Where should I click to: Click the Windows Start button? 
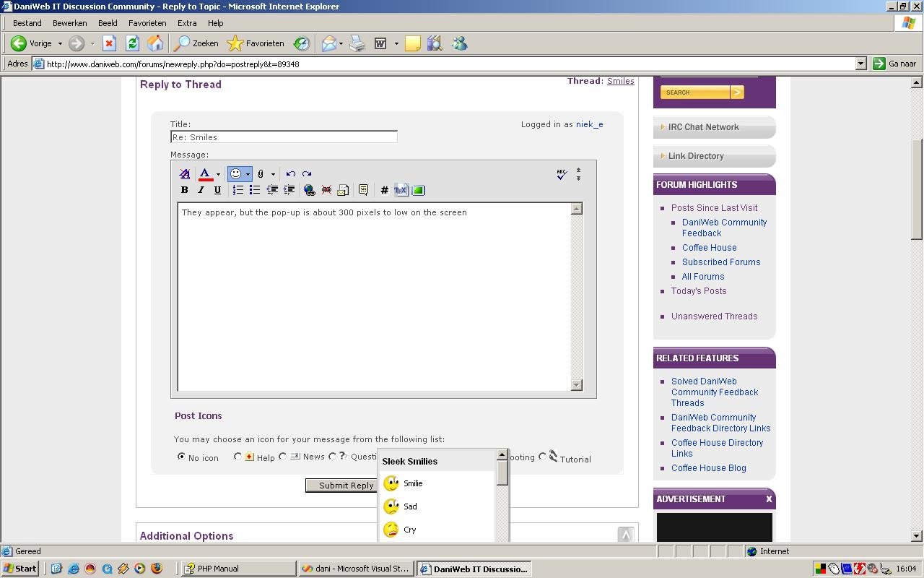20,569
